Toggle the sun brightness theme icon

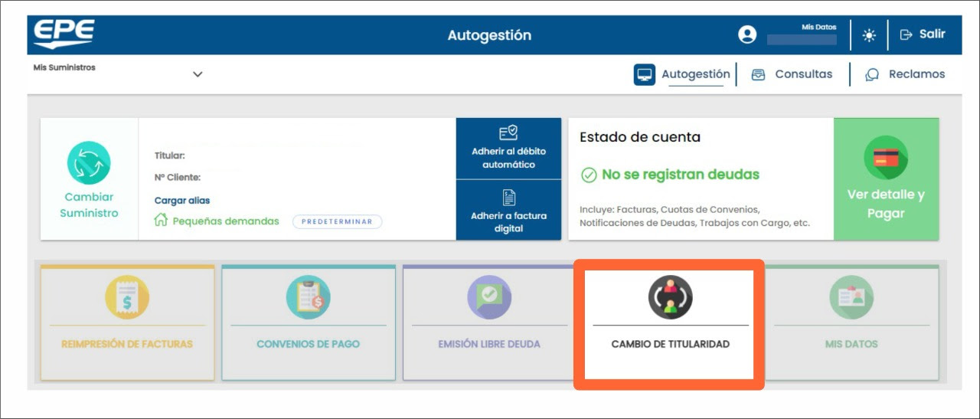[869, 34]
